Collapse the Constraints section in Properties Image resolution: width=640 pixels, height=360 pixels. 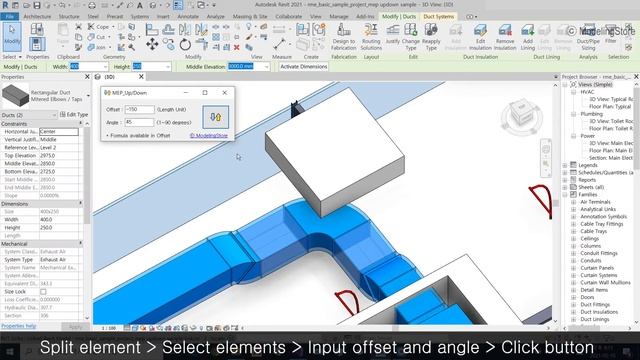point(80,124)
